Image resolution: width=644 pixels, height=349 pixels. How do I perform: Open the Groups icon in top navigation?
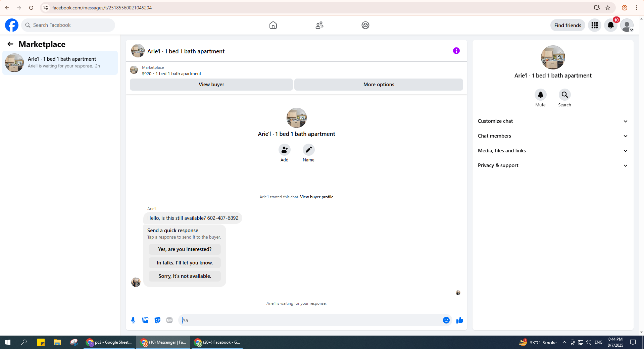tap(365, 25)
